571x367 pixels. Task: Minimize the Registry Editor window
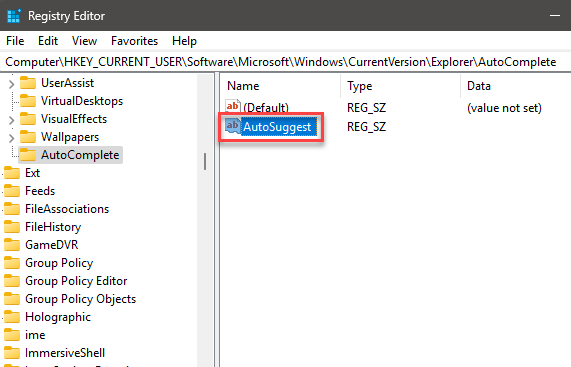point(555,15)
